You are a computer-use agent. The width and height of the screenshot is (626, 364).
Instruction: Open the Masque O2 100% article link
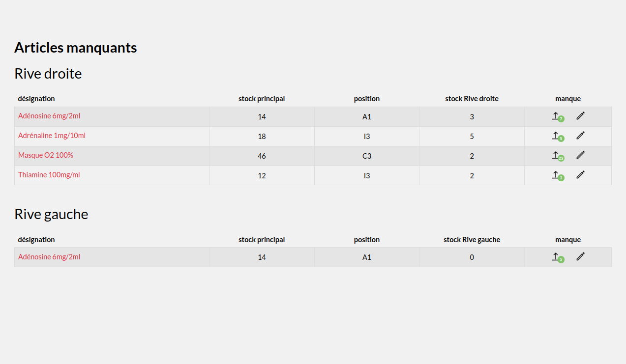[x=46, y=155]
